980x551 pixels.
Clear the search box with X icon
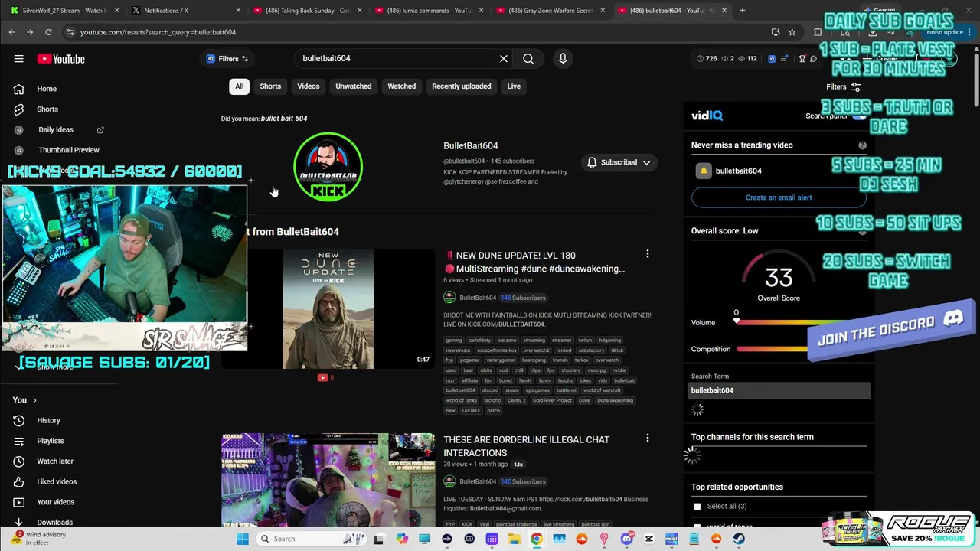(504, 59)
